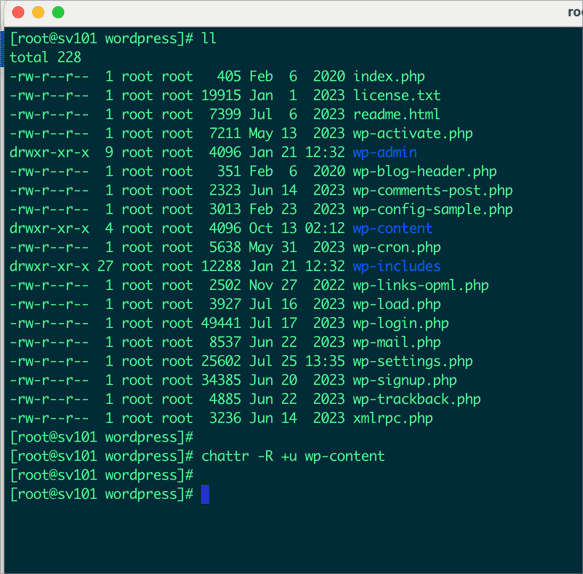Click the 'wp-comments-post.php' file name
Viewport: 583px width, 574px height.
(433, 190)
